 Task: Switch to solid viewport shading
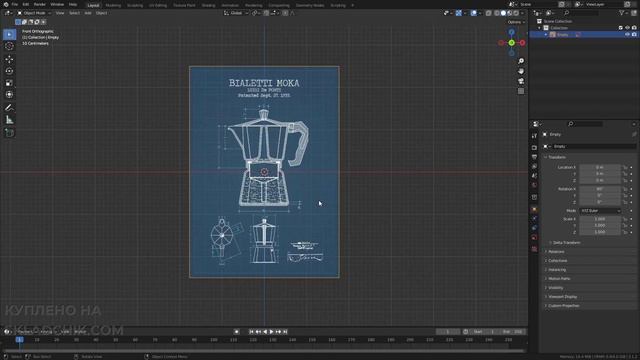pos(503,13)
